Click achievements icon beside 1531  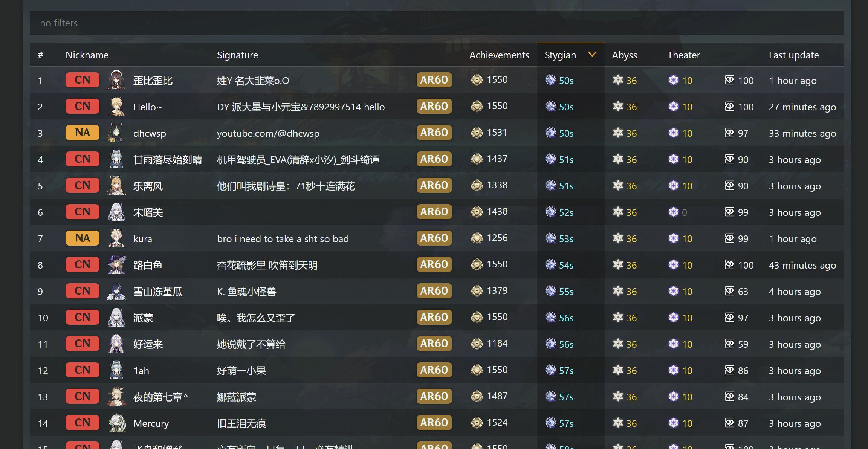(x=477, y=133)
